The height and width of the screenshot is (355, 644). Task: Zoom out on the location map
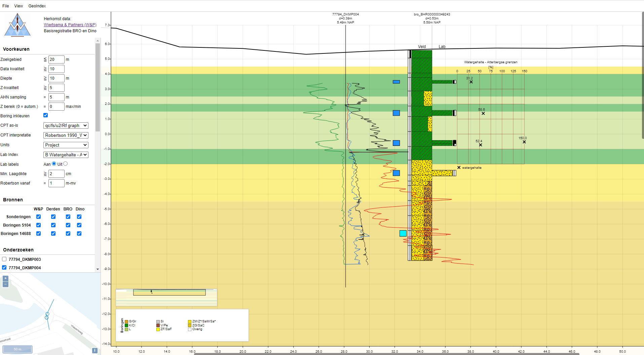pyautogui.click(x=5, y=284)
